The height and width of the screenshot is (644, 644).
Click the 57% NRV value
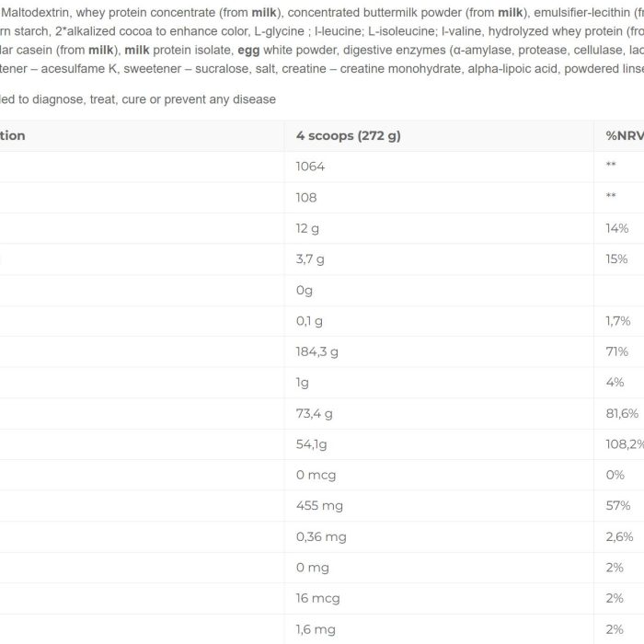[617, 506]
